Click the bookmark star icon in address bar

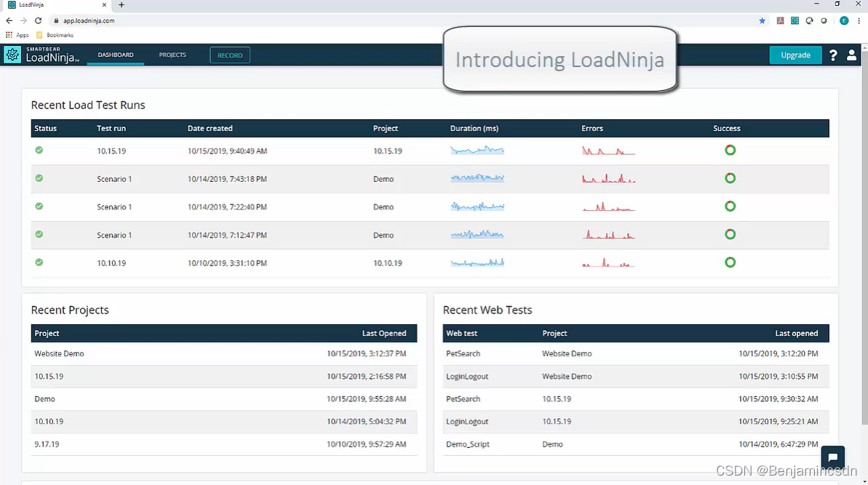pyautogui.click(x=763, y=20)
